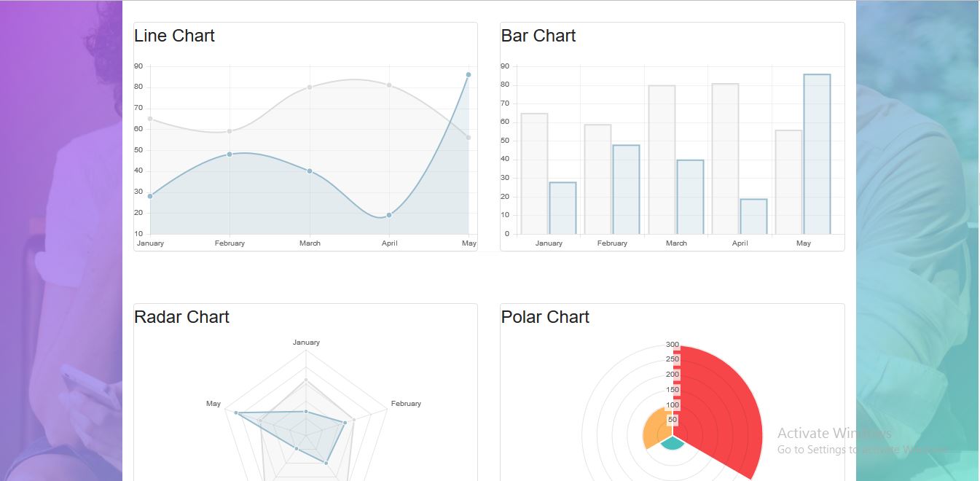Click the tall blue May bar in Bar Chart
The image size is (980, 481).
[x=817, y=155]
